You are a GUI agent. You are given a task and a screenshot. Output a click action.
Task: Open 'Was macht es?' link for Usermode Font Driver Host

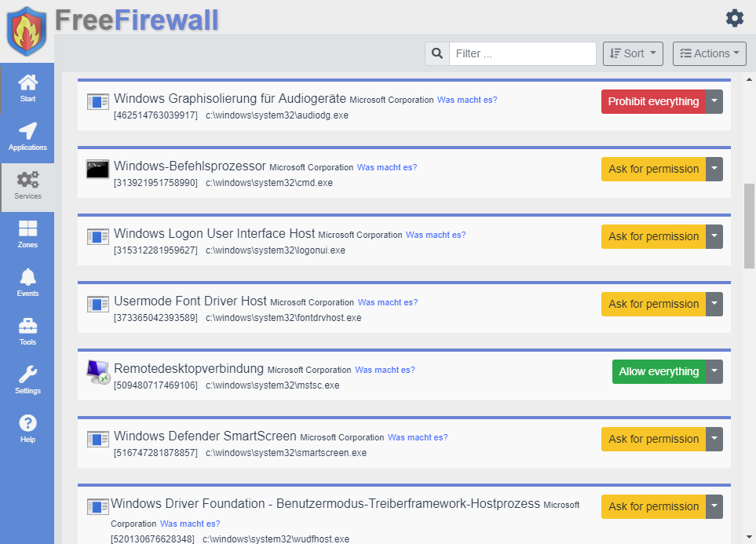pyautogui.click(x=388, y=302)
